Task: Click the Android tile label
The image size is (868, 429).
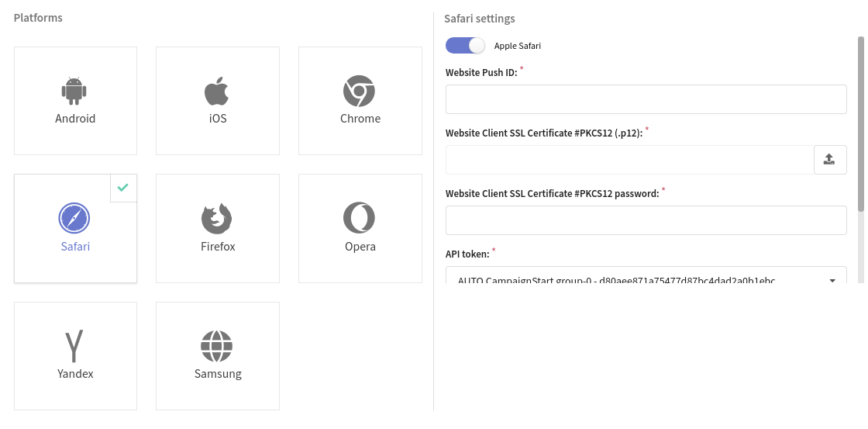Action: [75, 119]
